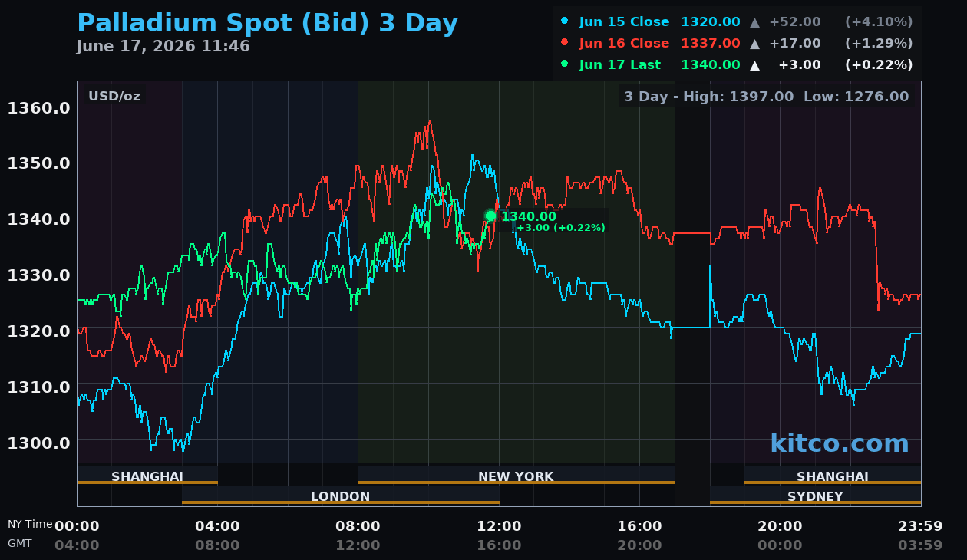Click the 16:00 NY time label
This screenshot has height=560, width=967.
[x=639, y=526]
